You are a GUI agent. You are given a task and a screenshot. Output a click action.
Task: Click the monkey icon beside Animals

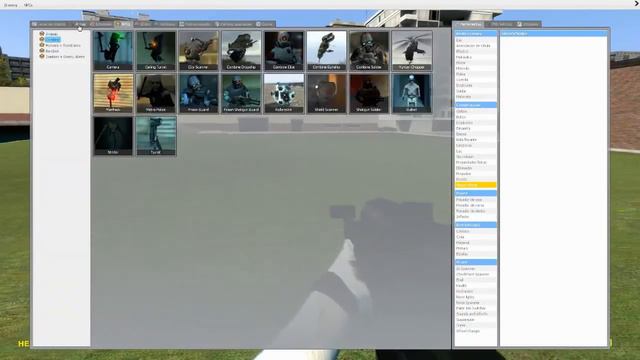point(42,34)
